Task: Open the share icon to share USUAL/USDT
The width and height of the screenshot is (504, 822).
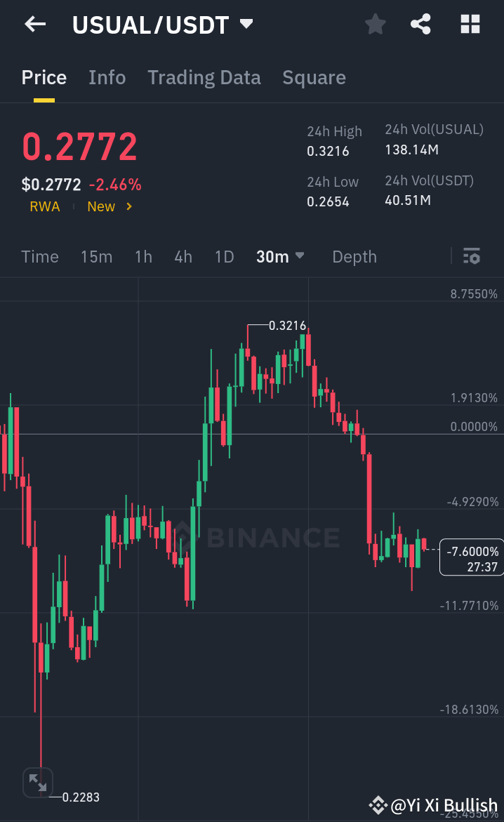Action: click(x=420, y=24)
